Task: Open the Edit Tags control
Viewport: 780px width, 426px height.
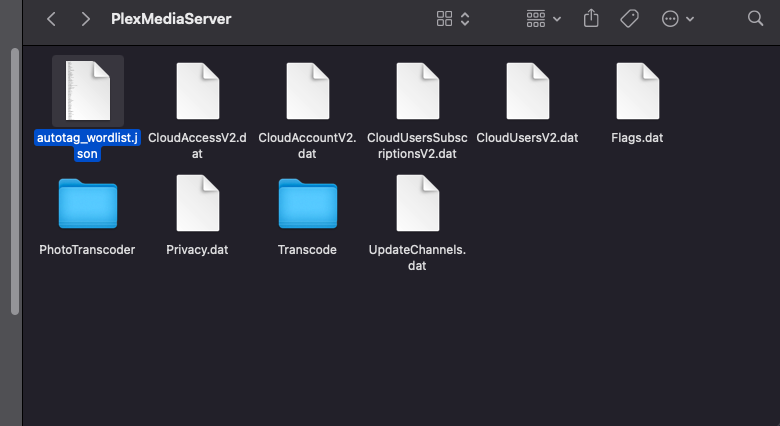Action: pos(629,19)
